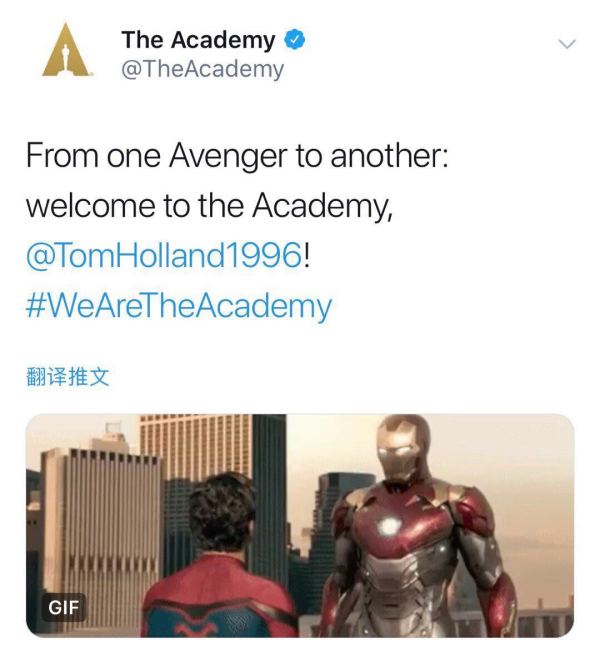600x668 pixels.
Task: Click the GIF badge on media
Action: coord(63,607)
